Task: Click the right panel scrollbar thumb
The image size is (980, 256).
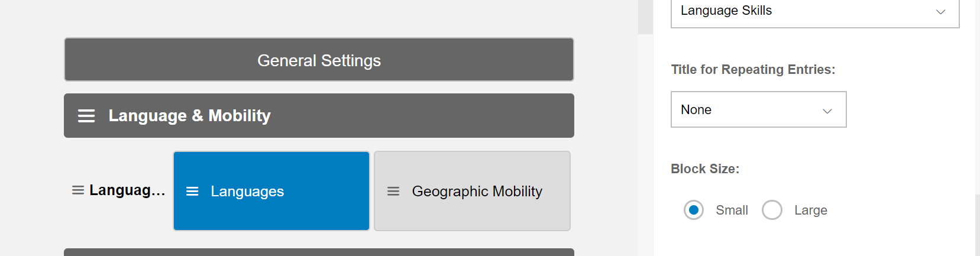Action: [x=977, y=225]
